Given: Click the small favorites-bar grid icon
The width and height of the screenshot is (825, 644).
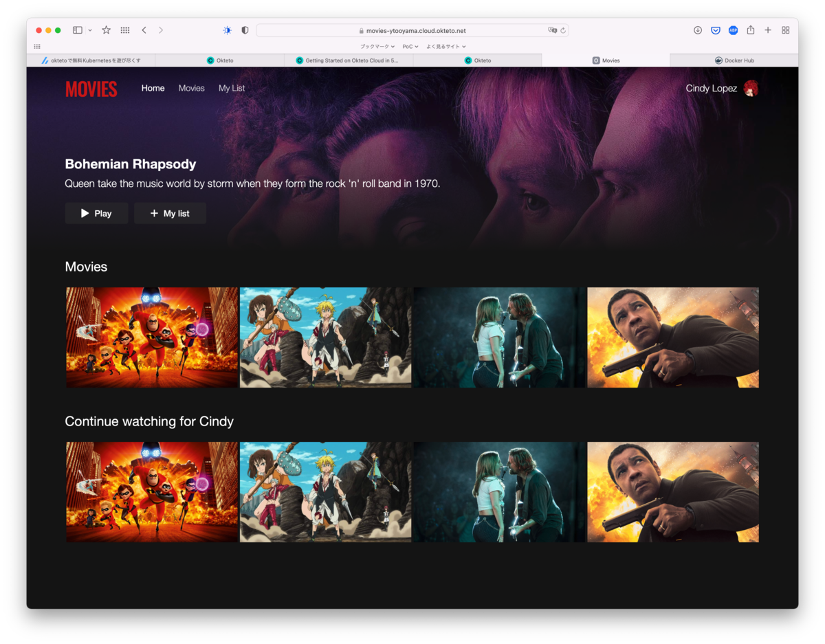Looking at the screenshot, I should tap(37, 47).
